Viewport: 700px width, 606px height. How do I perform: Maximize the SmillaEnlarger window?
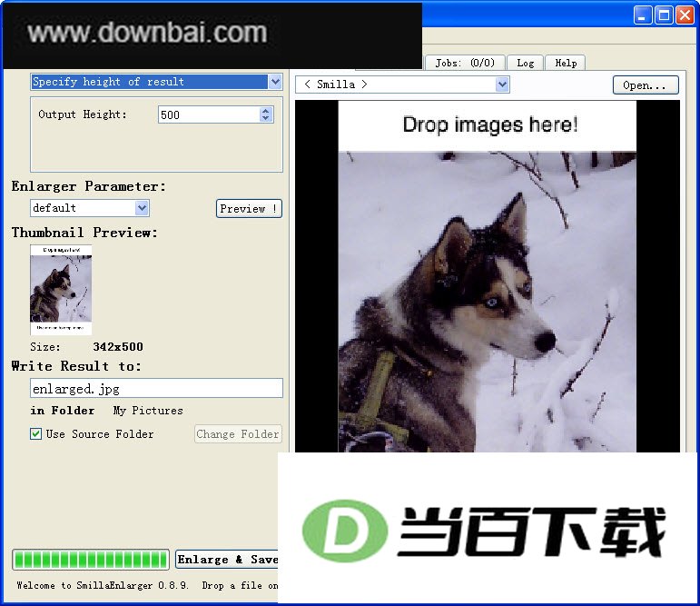[x=664, y=15]
